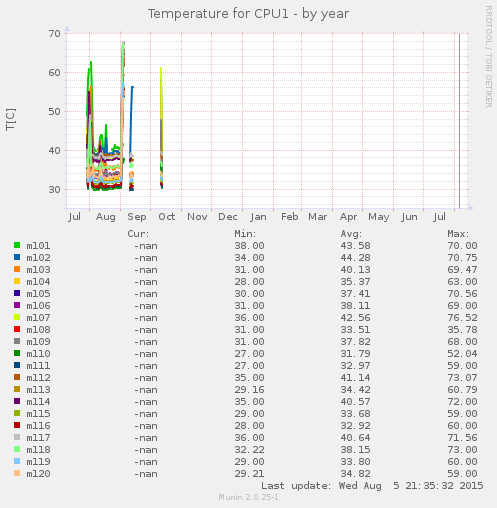Viewport: 497px width, 508px height.
Task: Click the m118 light green legend swatch
Action: pos(17,449)
